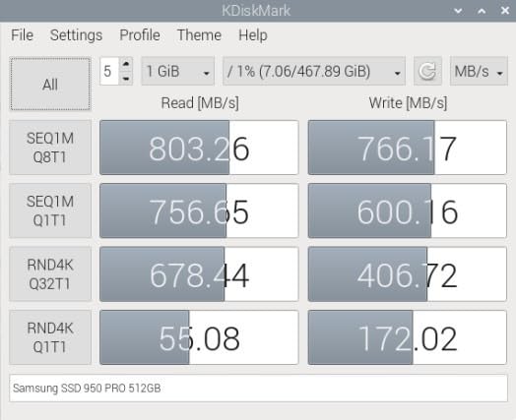The height and width of the screenshot is (420, 516).
Task: Expand the 1 GiB file size dropdown
Action: pos(177,71)
